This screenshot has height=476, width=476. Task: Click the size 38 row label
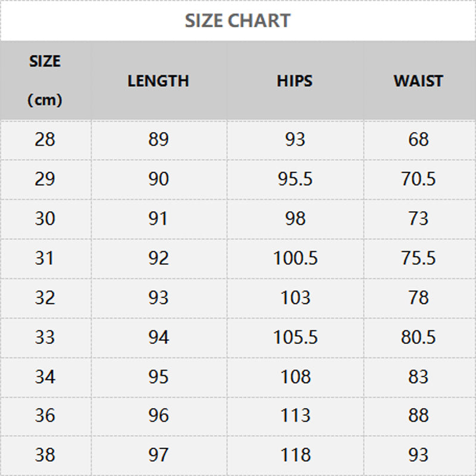coord(45,455)
